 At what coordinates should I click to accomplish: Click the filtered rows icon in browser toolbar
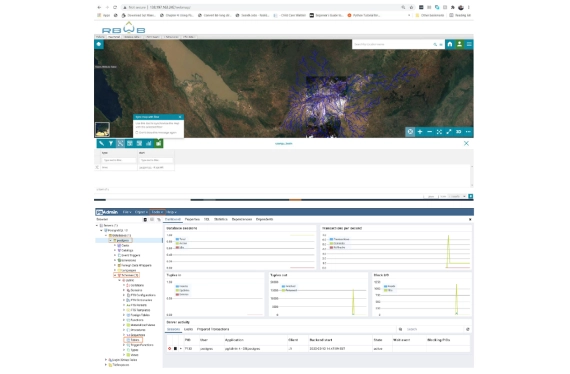159,220
